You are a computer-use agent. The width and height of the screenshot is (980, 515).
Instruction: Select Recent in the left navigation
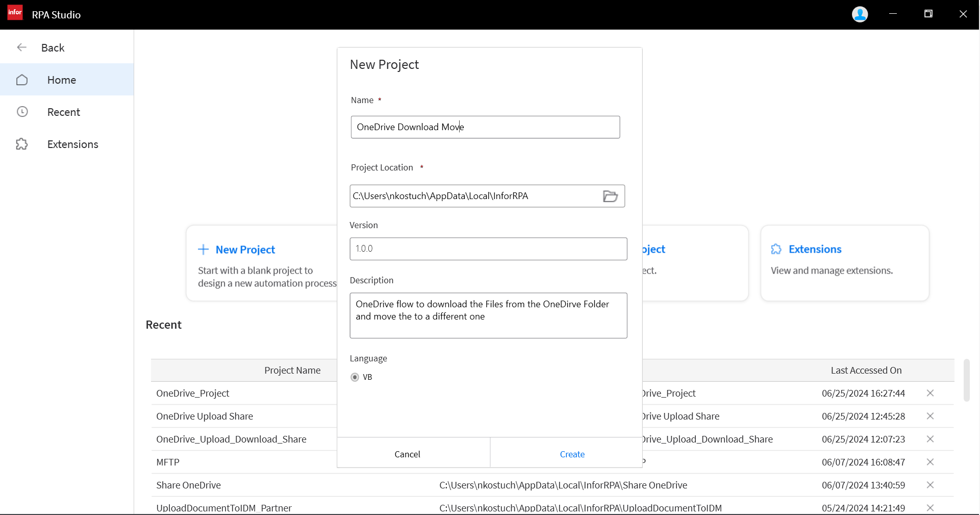(x=64, y=112)
